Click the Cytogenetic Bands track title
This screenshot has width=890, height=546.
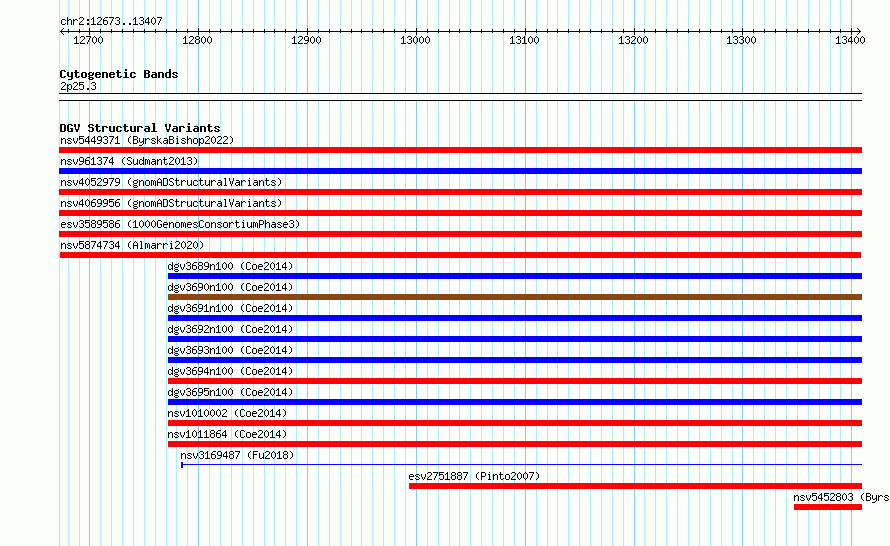119,74
